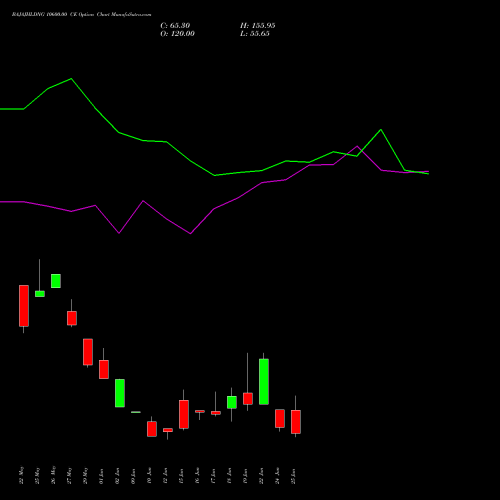Image resolution: width=500 pixels, height=500 pixels.
Task: Click the small green candle above 25 May
Action: point(40,294)
